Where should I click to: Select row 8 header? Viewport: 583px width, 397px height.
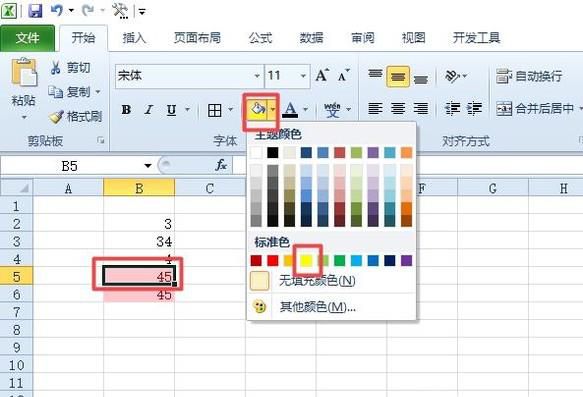click(x=16, y=330)
